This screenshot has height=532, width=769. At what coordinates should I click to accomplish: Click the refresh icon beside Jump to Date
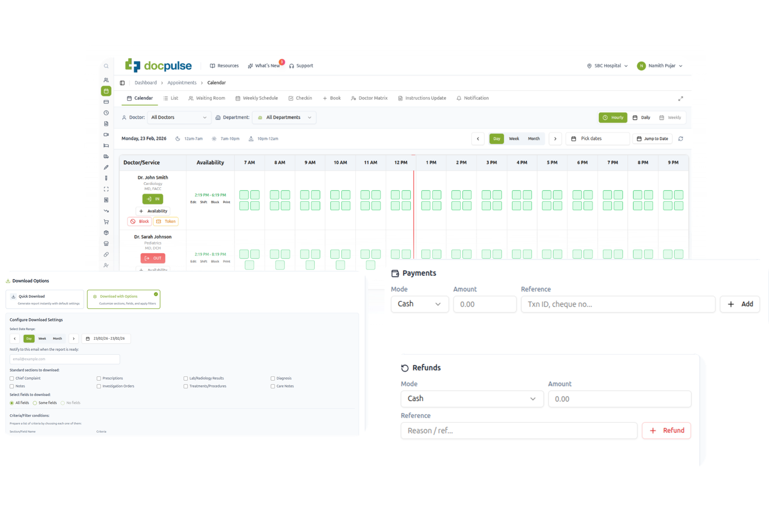[x=681, y=139]
